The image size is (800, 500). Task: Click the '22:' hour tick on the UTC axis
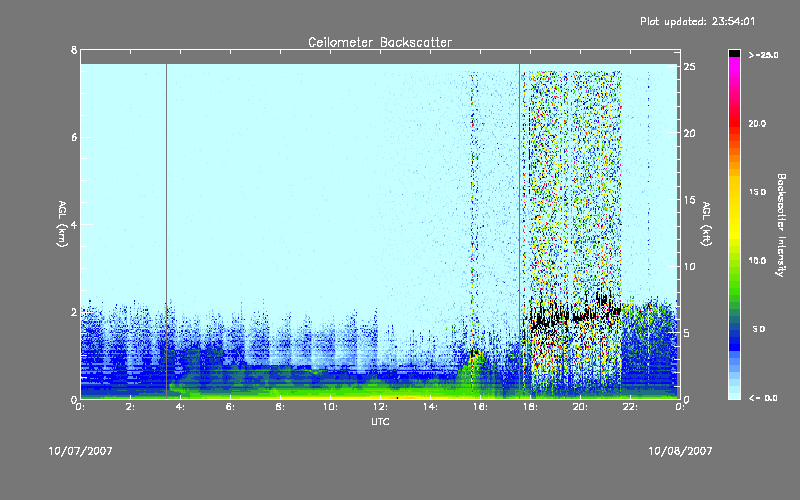pos(630,407)
